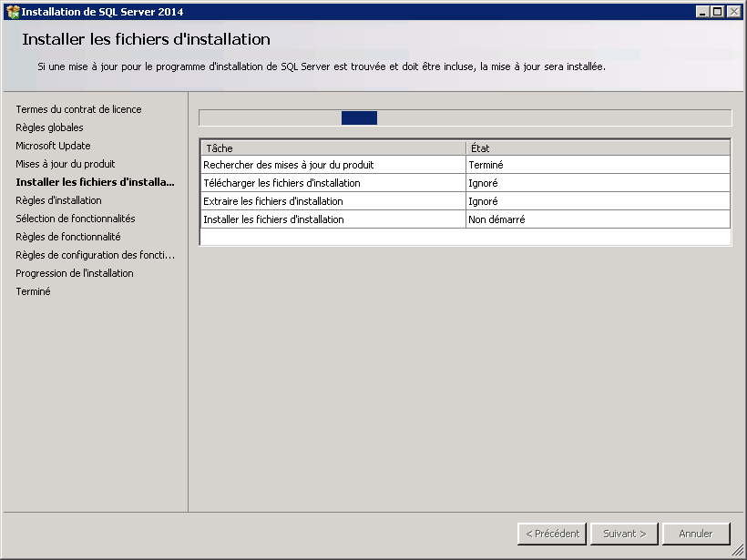Select the 'Règles globales' sidebar step

49,127
